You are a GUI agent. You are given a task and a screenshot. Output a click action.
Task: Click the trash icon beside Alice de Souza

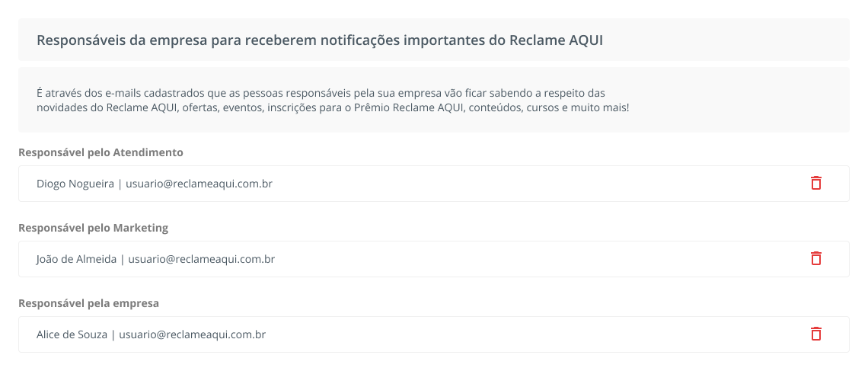pos(816,334)
